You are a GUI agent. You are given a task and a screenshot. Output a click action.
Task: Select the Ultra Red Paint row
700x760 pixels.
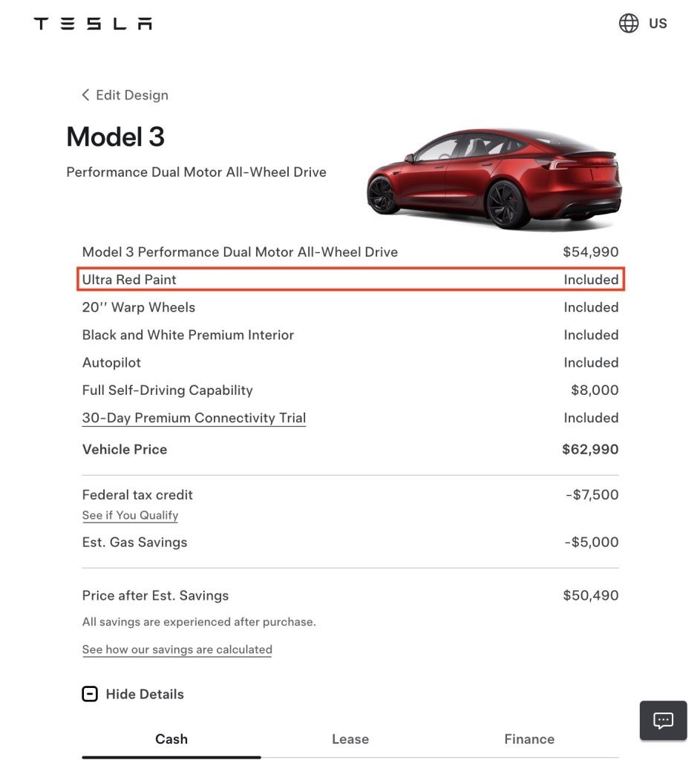[350, 280]
